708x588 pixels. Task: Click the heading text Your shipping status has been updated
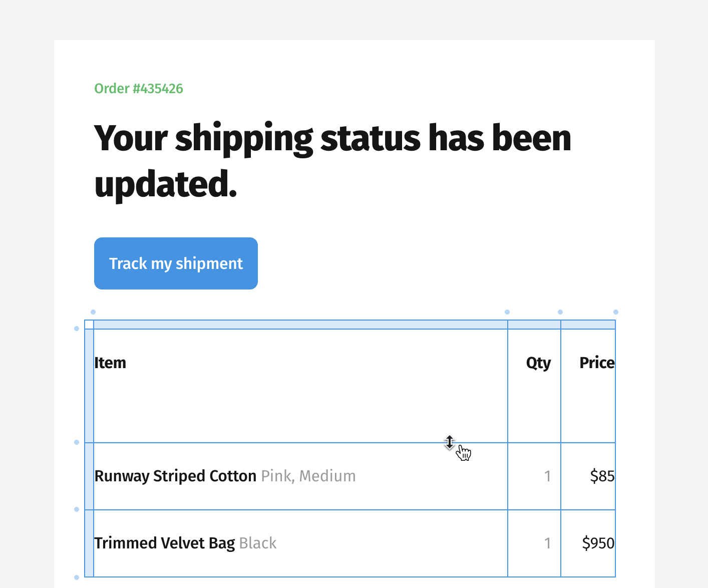coord(332,161)
